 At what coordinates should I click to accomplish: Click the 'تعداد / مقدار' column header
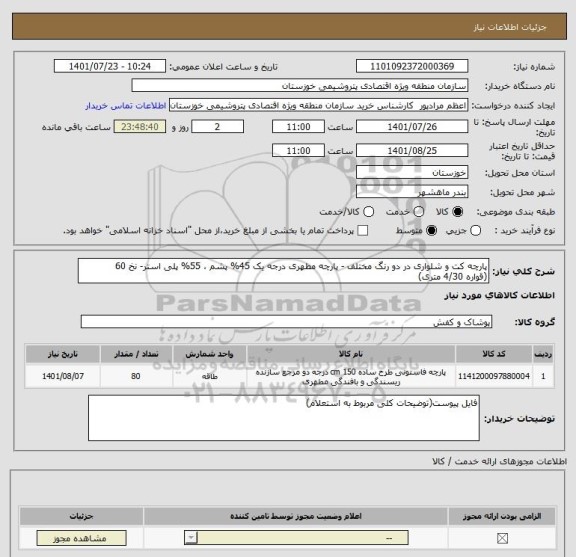click(x=136, y=354)
